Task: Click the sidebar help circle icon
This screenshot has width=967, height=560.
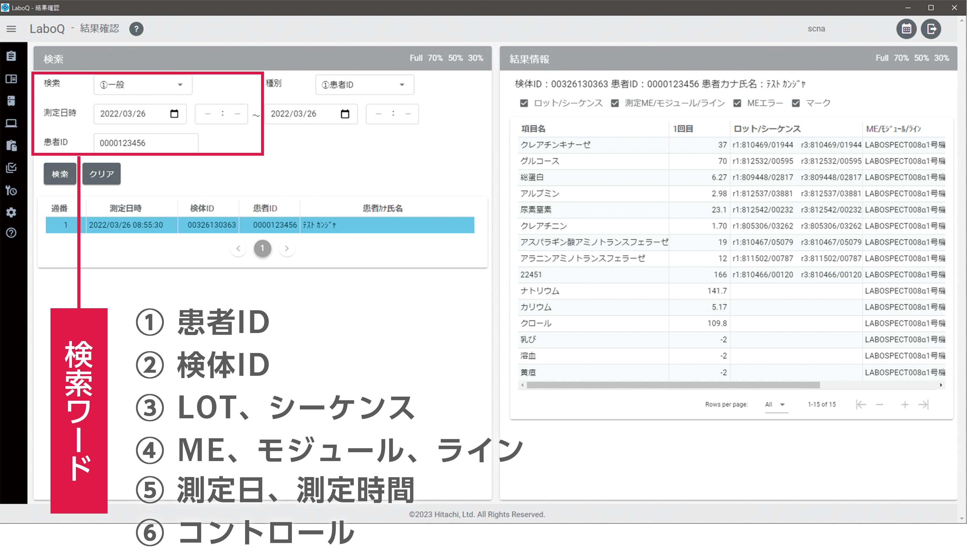Action: (11, 233)
